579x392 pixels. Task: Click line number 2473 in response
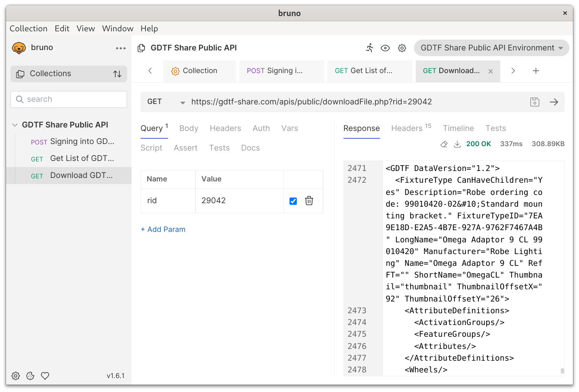[x=357, y=311]
